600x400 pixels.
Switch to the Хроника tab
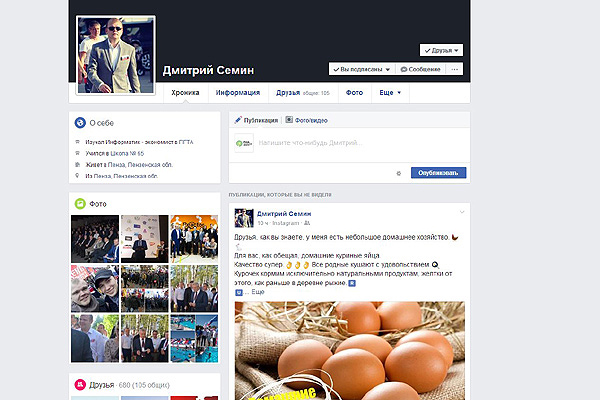click(x=185, y=93)
